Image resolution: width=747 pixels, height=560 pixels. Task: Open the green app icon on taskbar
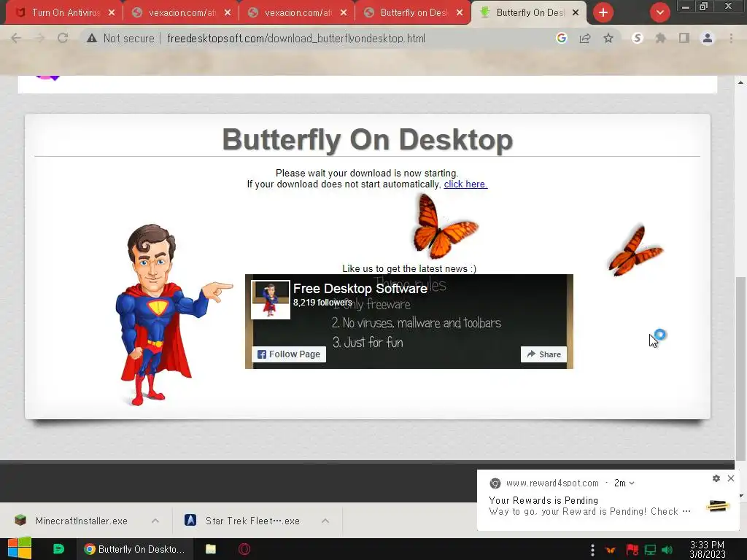coord(58,549)
